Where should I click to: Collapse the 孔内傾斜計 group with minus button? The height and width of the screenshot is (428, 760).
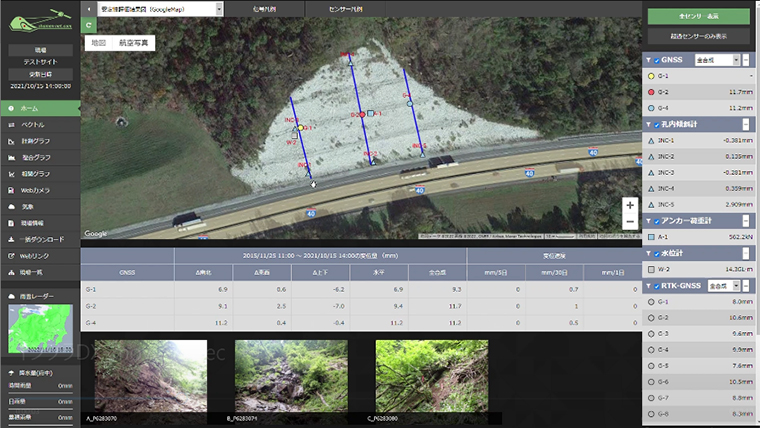coord(746,125)
